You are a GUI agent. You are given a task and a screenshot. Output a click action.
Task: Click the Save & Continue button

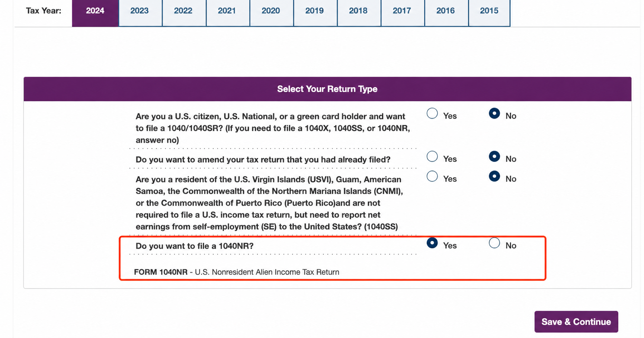pyautogui.click(x=576, y=322)
